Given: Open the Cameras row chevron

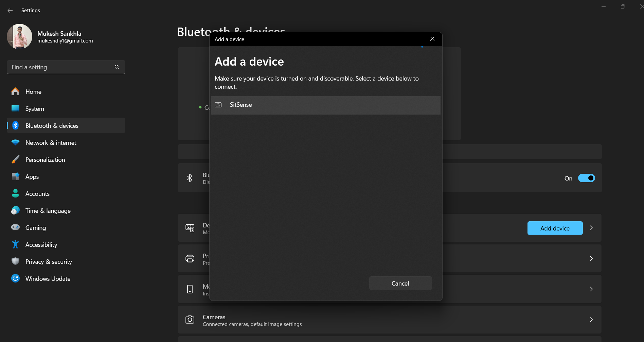Looking at the screenshot, I should [x=591, y=320].
